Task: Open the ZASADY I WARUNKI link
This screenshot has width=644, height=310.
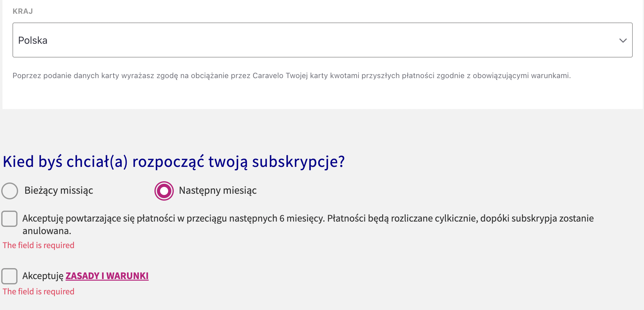Action: point(107,276)
